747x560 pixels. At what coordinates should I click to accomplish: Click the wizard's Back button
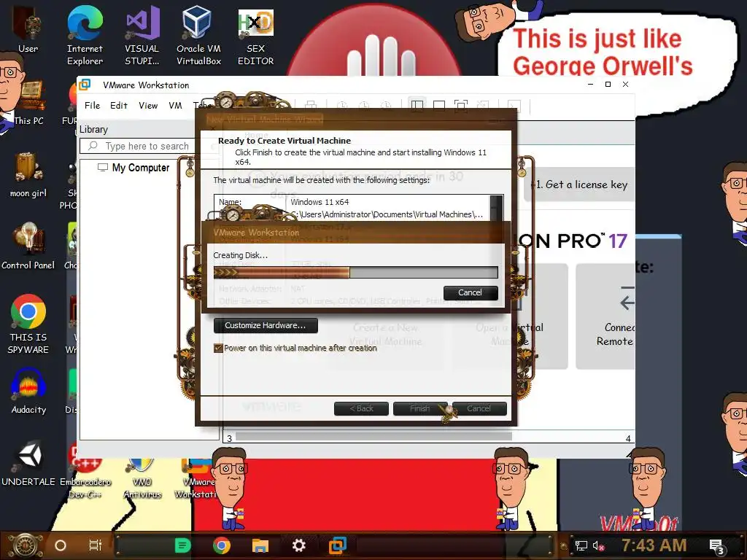(361, 408)
